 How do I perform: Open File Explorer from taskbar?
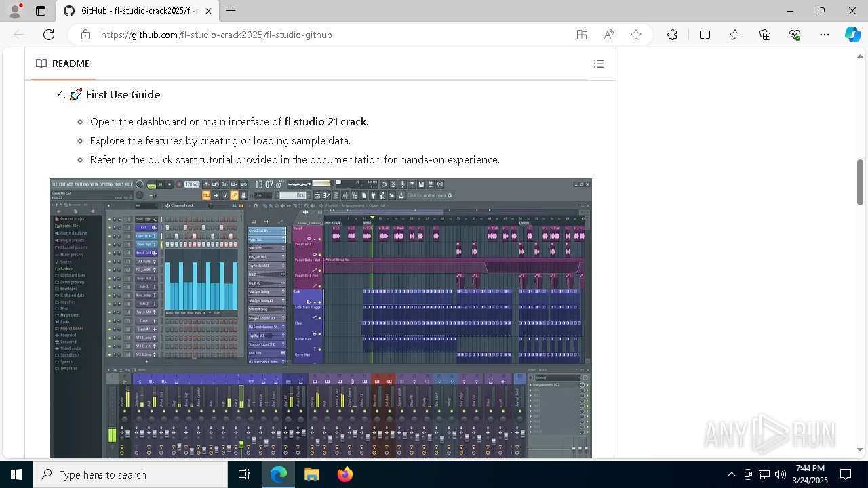(x=311, y=474)
